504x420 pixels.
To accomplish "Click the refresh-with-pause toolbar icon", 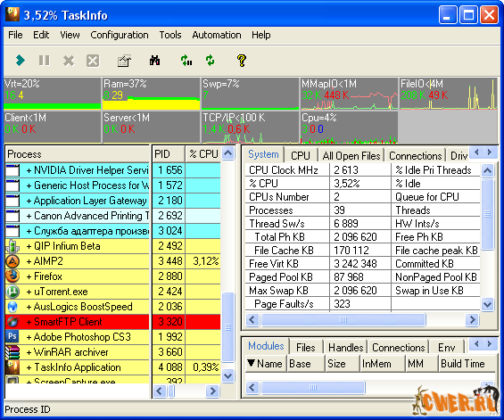I will click(186, 60).
